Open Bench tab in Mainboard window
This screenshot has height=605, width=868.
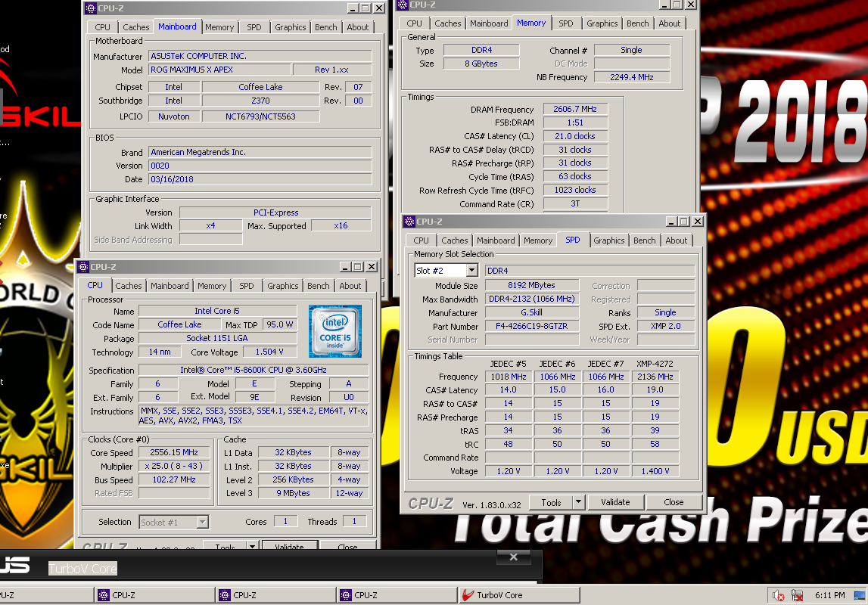pos(325,27)
